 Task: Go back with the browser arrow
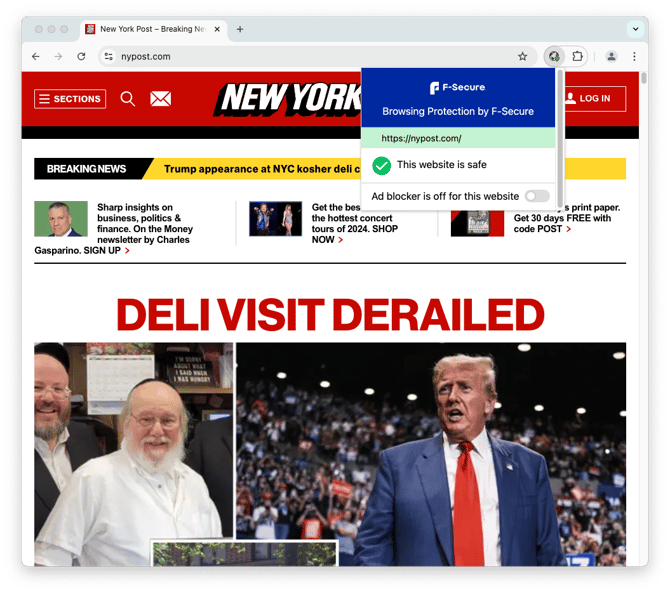coord(36,56)
